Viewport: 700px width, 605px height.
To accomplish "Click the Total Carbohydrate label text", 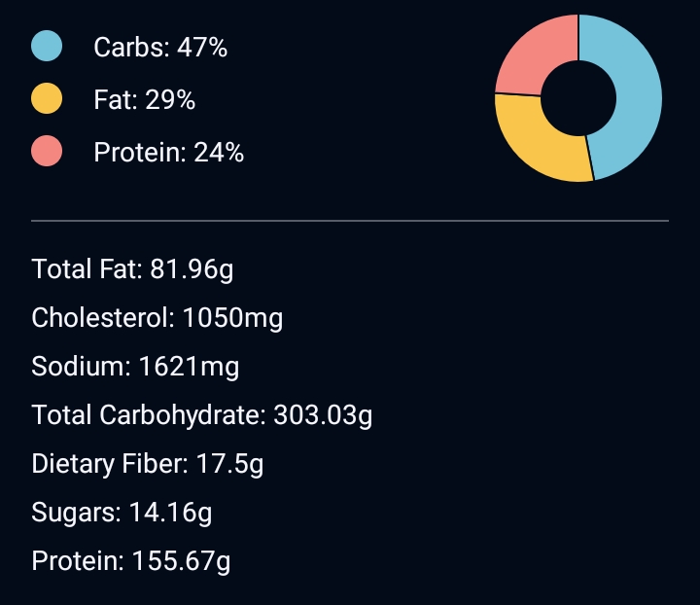I will pos(148,415).
